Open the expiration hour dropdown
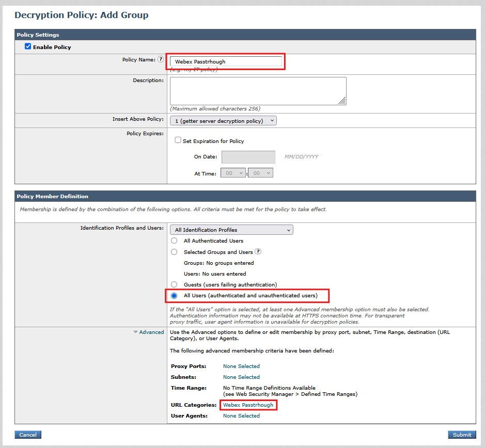Screen dimensions: 485x448 point(233,173)
